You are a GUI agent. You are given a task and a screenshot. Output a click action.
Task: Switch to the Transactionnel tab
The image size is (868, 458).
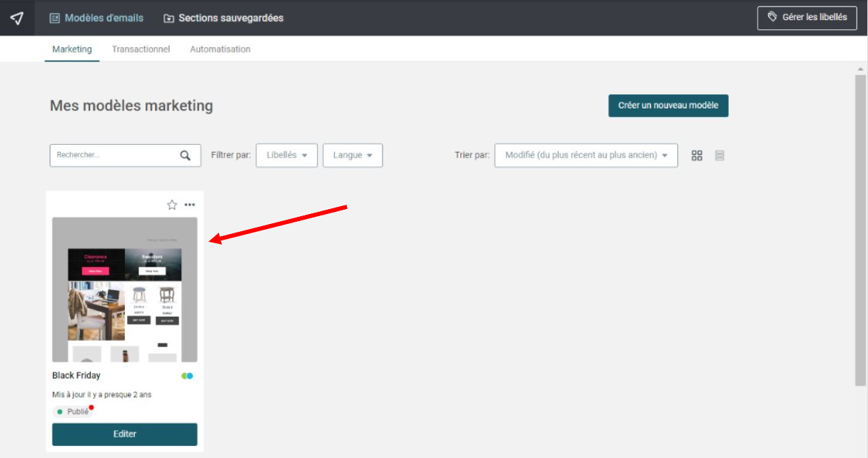pos(141,49)
